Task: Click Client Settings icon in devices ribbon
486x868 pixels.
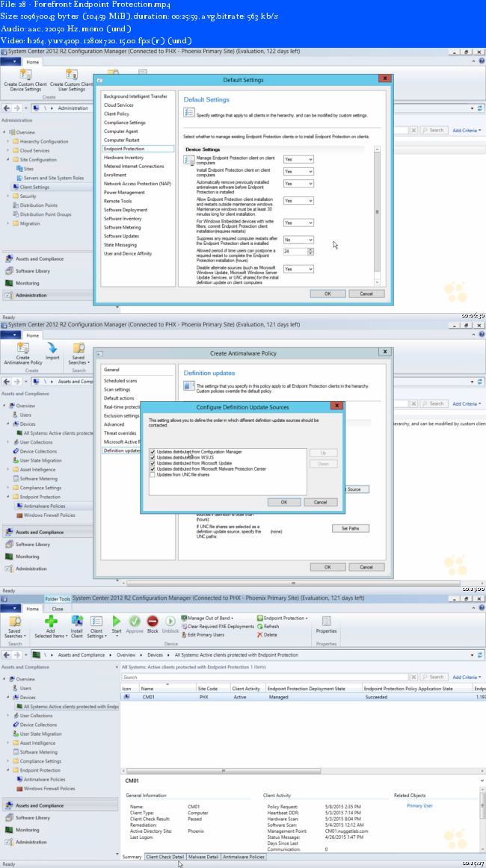Action: pyautogui.click(x=96, y=621)
